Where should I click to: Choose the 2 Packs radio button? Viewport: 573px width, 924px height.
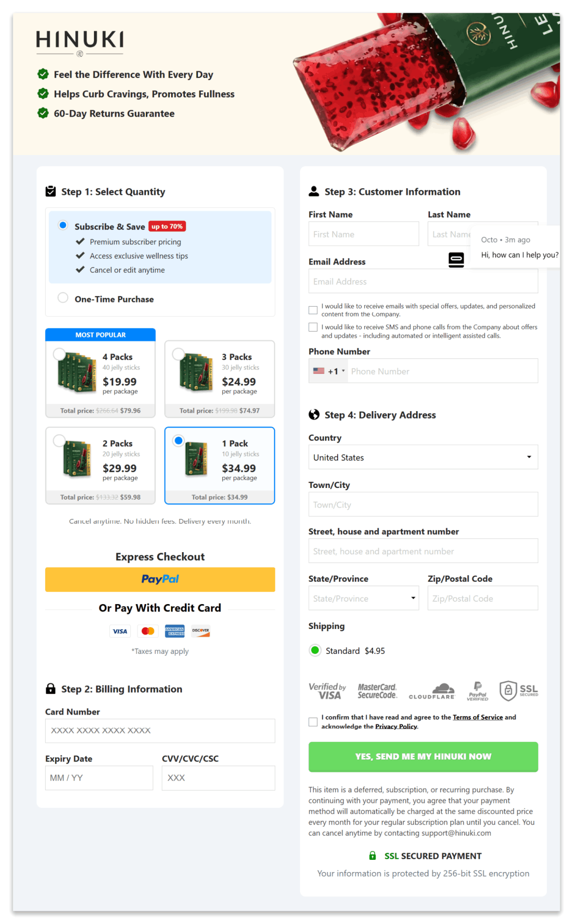click(x=59, y=441)
